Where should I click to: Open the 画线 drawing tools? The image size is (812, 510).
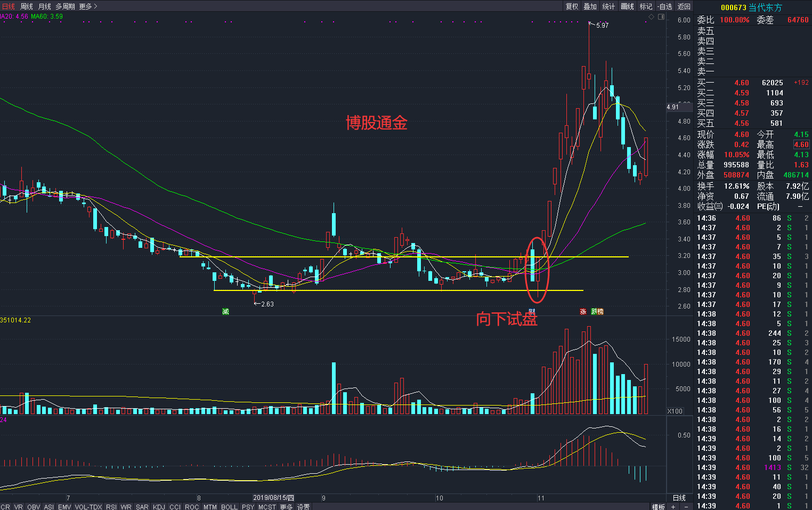tap(628, 6)
